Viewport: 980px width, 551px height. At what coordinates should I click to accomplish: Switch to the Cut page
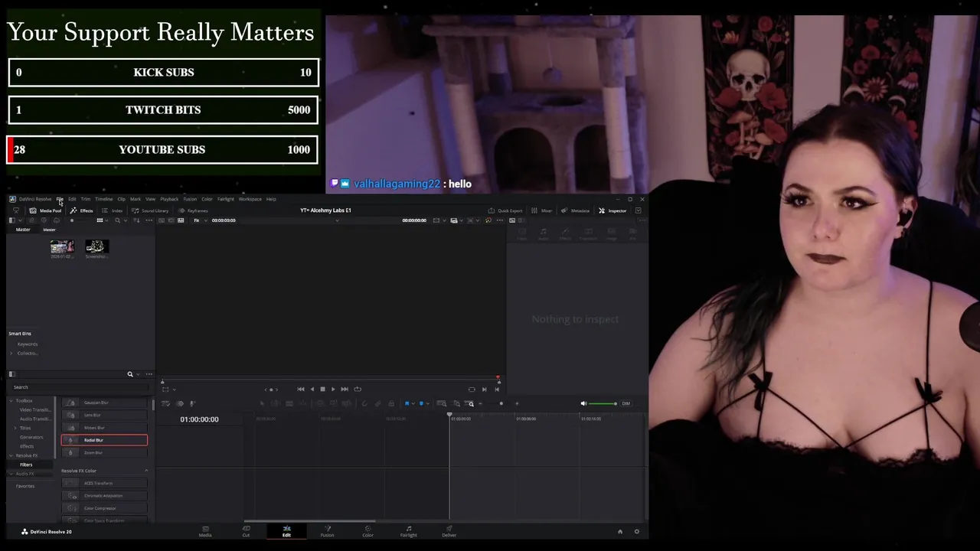coord(246,531)
